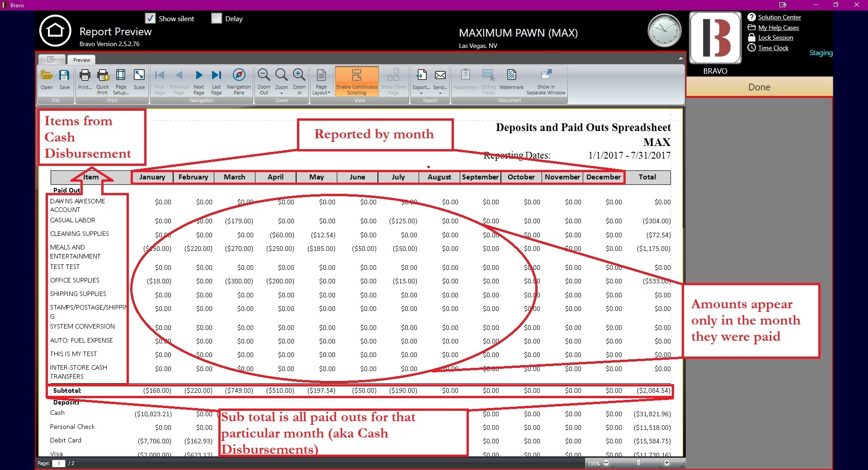Open the application menu button beside the Preview tab
This screenshot has width=868, height=470.
pyautogui.click(x=52, y=59)
